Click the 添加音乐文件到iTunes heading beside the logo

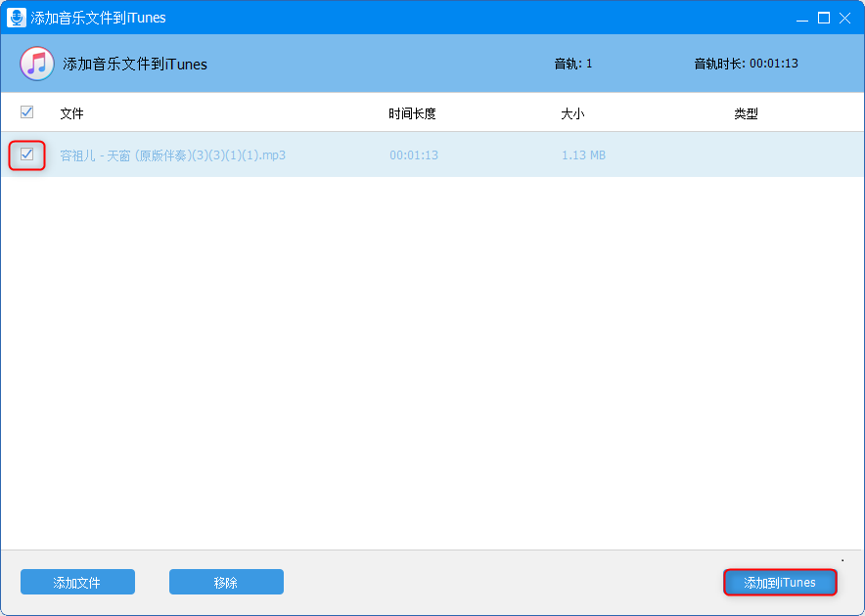135,65
